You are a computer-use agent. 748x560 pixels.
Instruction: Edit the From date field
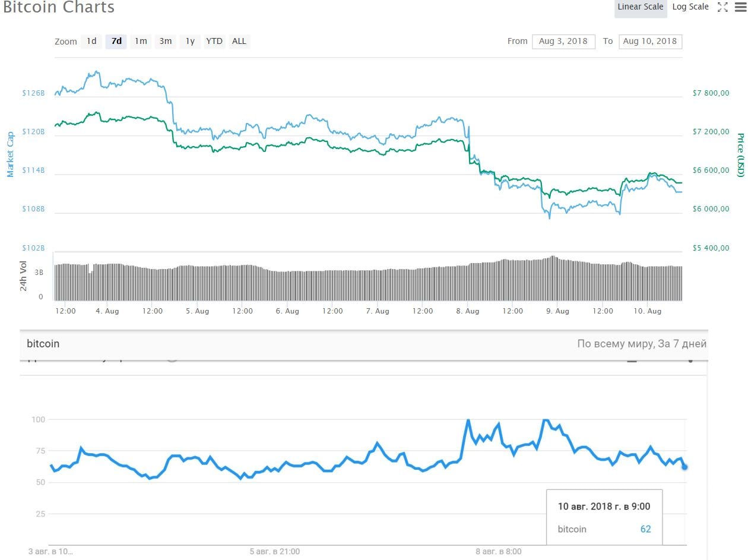click(563, 41)
